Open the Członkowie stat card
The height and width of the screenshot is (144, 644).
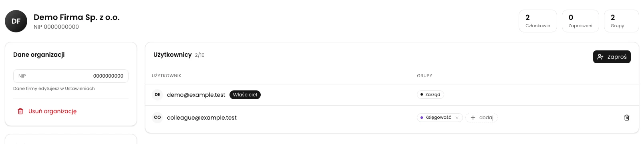tap(538, 21)
